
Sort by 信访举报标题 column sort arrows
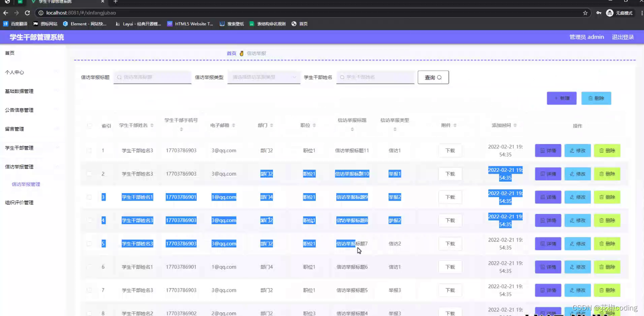pos(352,129)
